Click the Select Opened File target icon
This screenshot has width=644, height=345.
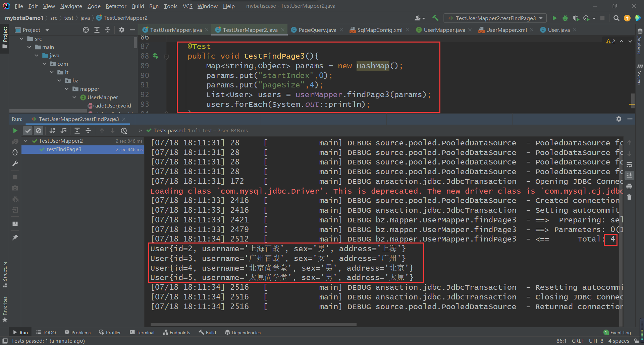coord(86,30)
